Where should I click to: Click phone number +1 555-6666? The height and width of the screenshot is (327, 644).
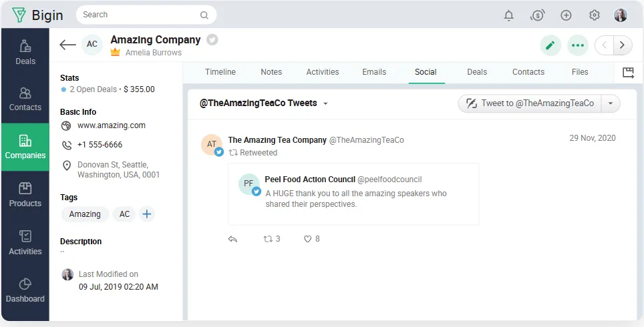[x=100, y=144]
